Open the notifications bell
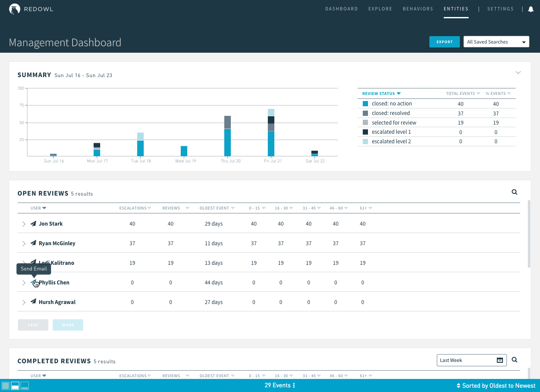Image resolution: width=540 pixels, height=392 pixels. (530, 9)
